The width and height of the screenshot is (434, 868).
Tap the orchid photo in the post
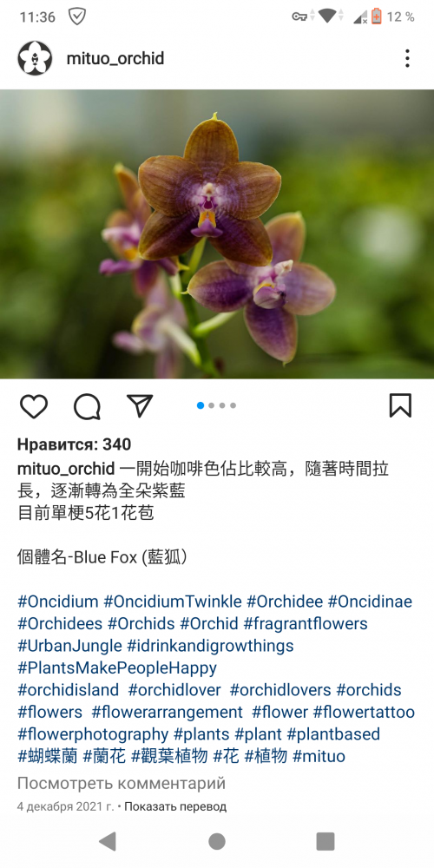[x=217, y=234]
